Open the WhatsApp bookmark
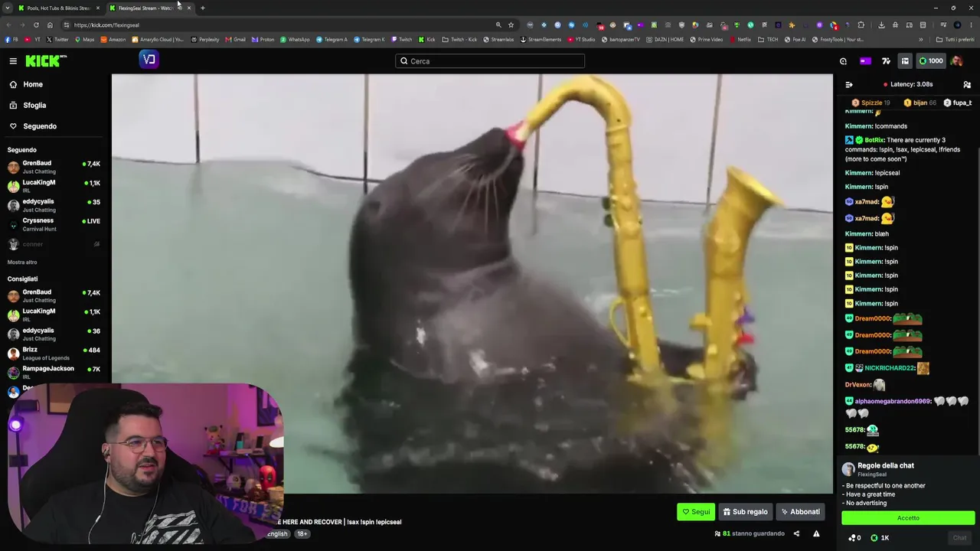 (x=295, y=40)
